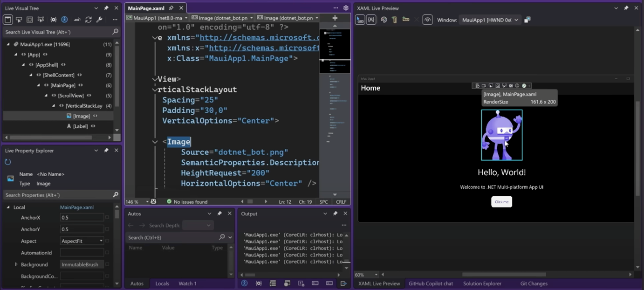
Task: Toggle Show element info braces in XAML Live Preview
Action: pos(371,20)
